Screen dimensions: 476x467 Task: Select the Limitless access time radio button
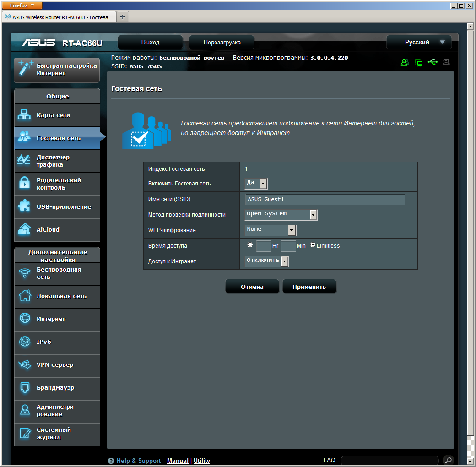(313, 245)
